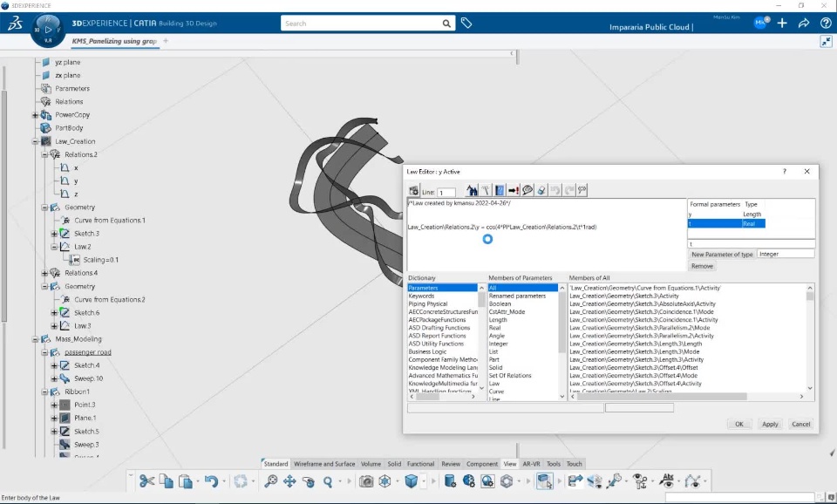Select Curve from Equations.1 in the tree
Screen dimensions: 837x504
coord(110,221)
